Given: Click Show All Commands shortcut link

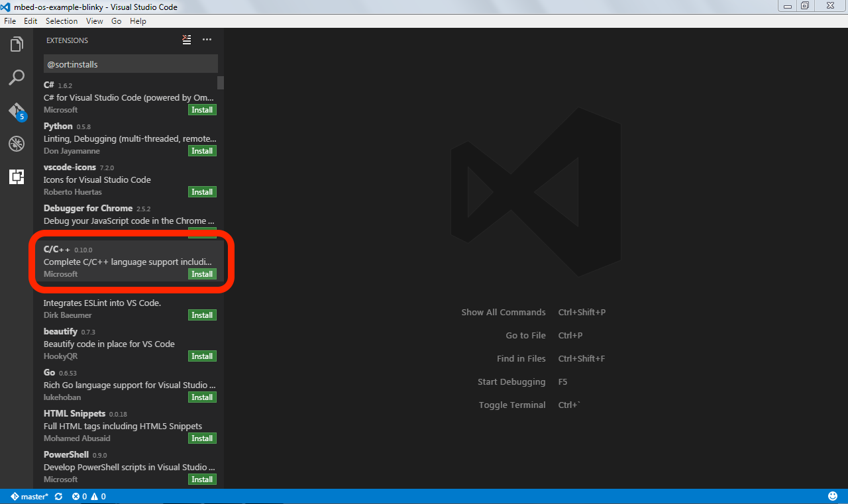Looking at the screenshot, I should point(503,312).
